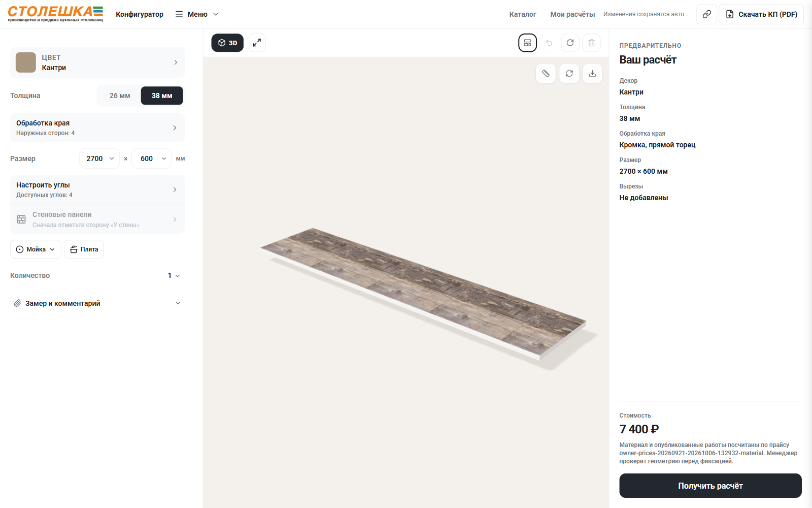Select 26 мм thickness
Screen dimensions: 812x508
[120, 96]
